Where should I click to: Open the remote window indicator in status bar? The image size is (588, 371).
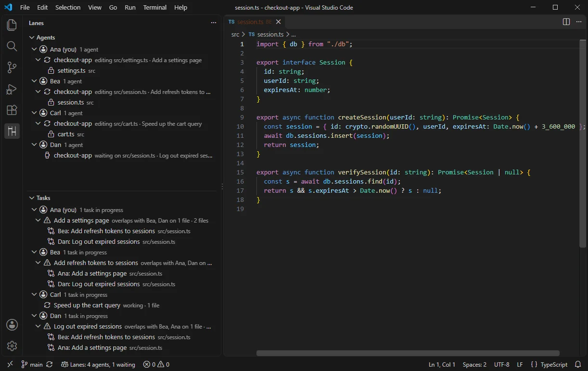point(10,365)
